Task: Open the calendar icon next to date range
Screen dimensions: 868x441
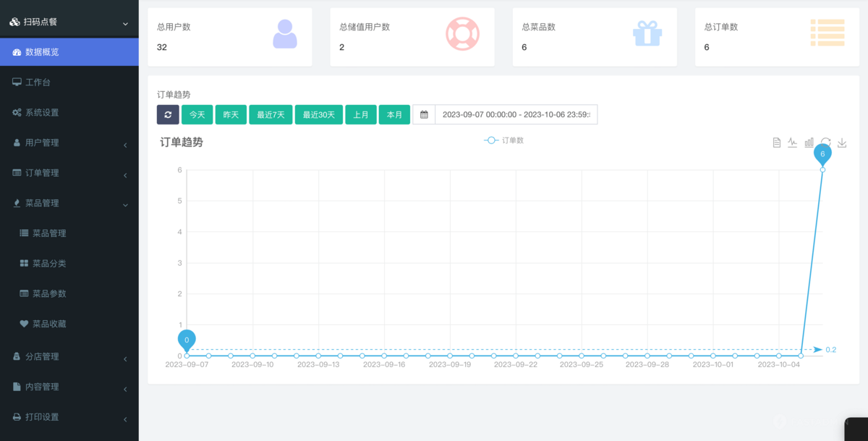Action: (x=424, y=114)
